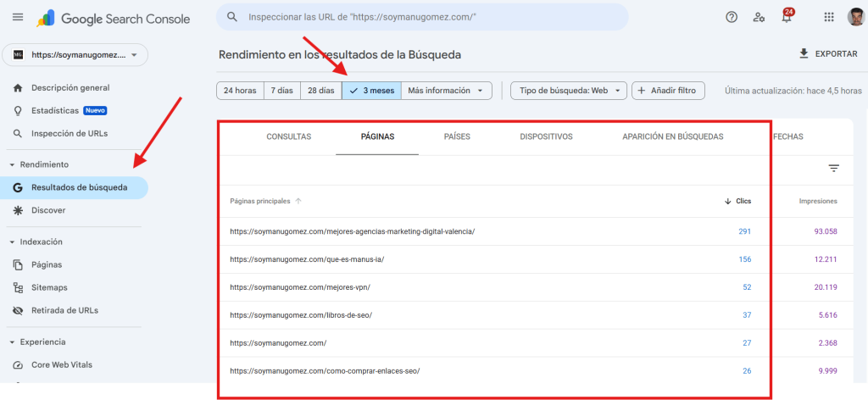Open Sitemaps in sidebar
The width and height of the screenshot is (868, 400).
click(x=49, y=287)
